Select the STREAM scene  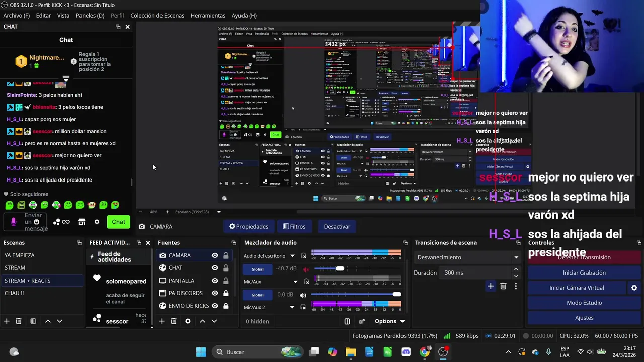[x=41, y=268]
